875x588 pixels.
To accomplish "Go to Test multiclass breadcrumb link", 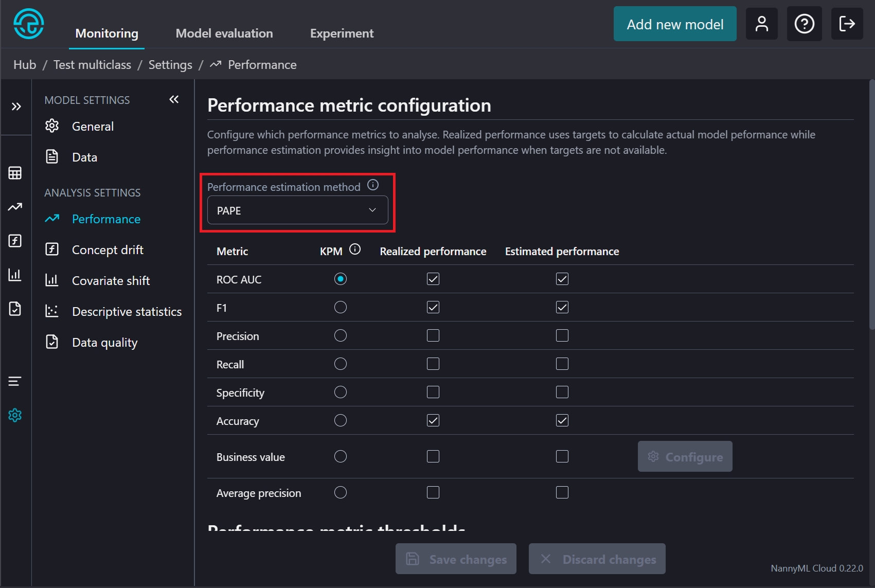I will pyautogui.click(x=92, y=65).
